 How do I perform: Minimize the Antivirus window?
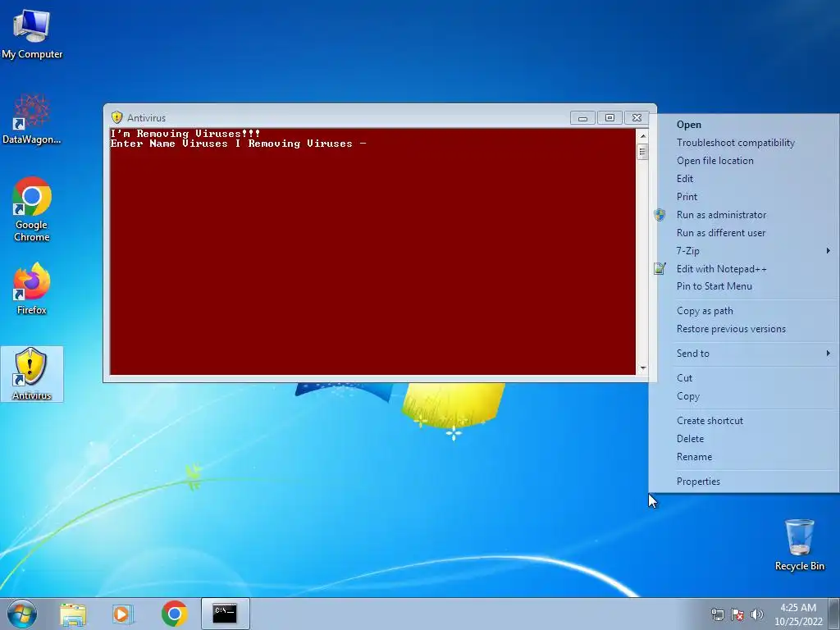[582, 118]
